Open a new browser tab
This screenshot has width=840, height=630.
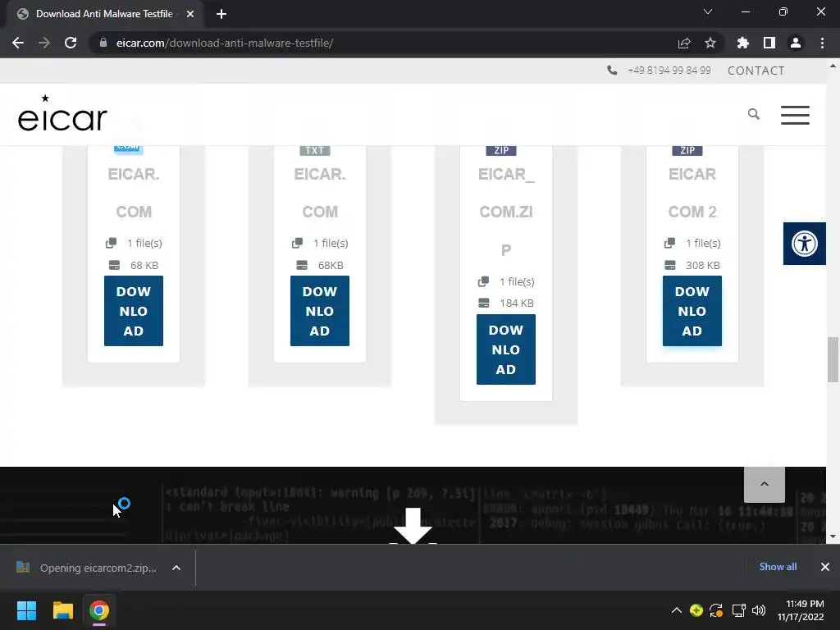tap(221, 14)
